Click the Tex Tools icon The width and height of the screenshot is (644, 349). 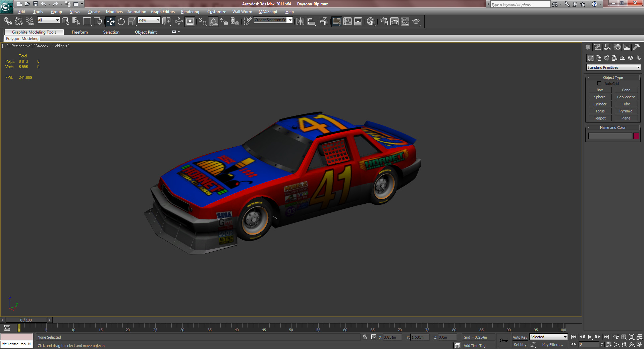coord(405,21)
